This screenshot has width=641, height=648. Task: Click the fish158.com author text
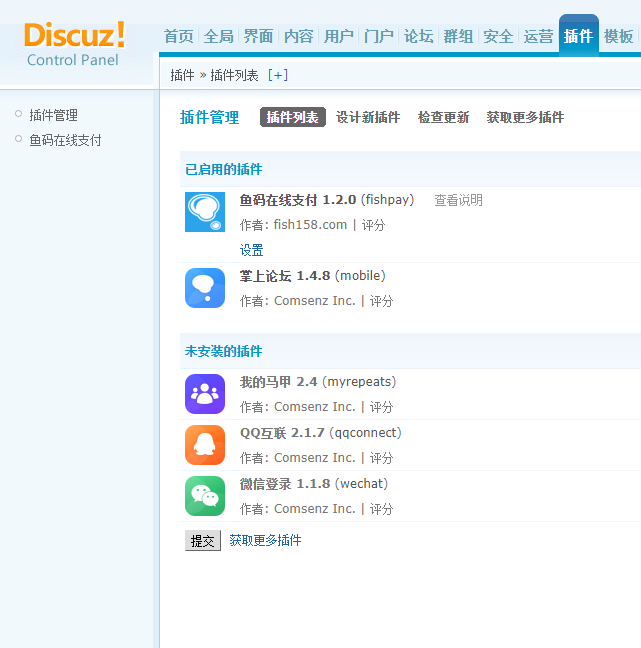(310, 225)
